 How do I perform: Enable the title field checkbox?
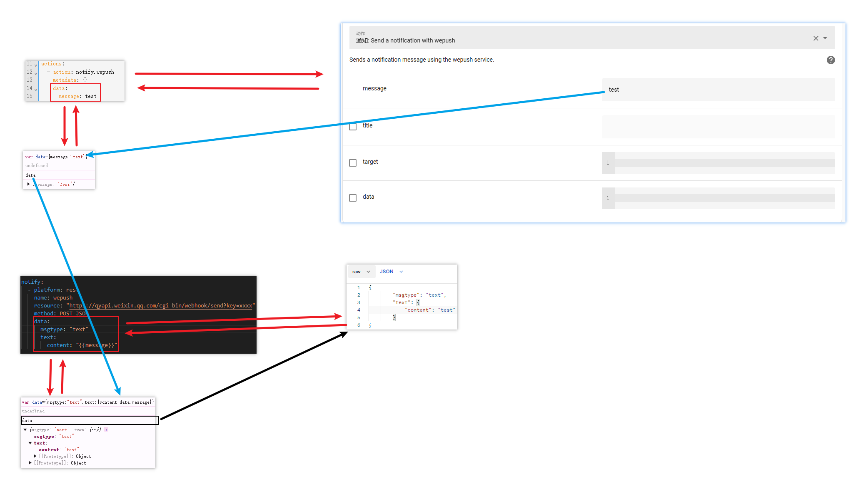click(x=353, y=126)
